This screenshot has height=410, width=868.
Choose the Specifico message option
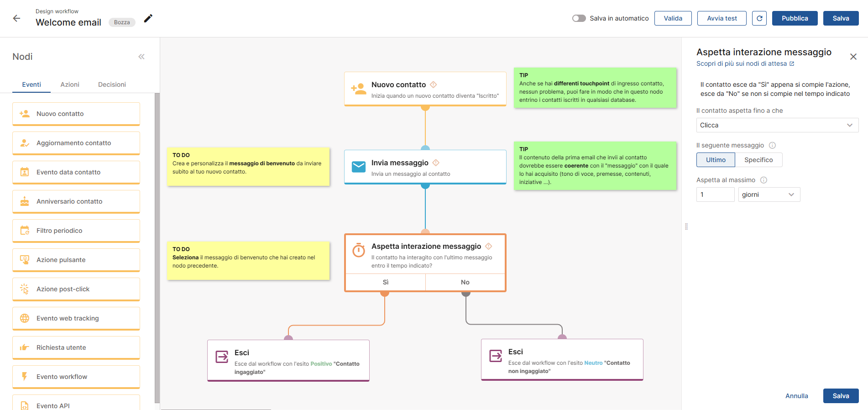coord(758,160)
